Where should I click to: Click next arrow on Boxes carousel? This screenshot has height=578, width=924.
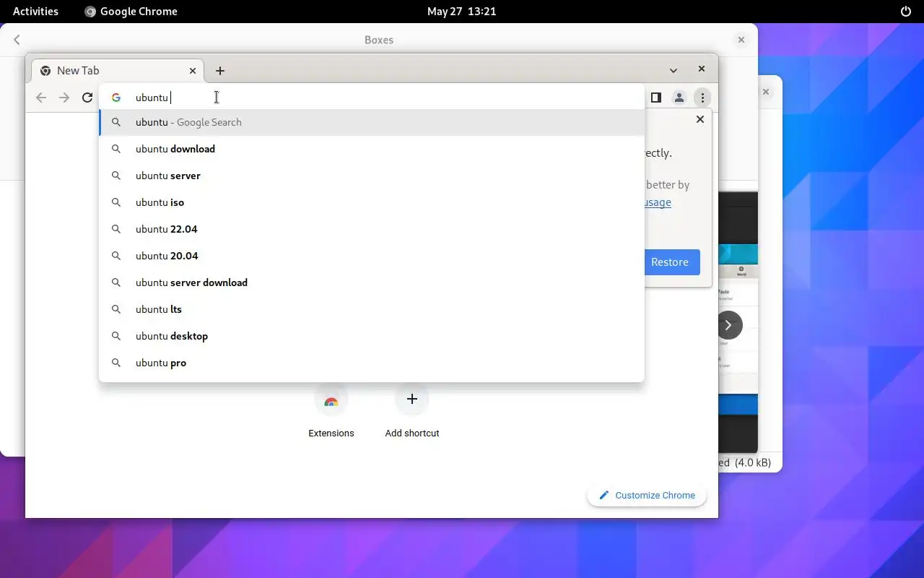point(729,325)
